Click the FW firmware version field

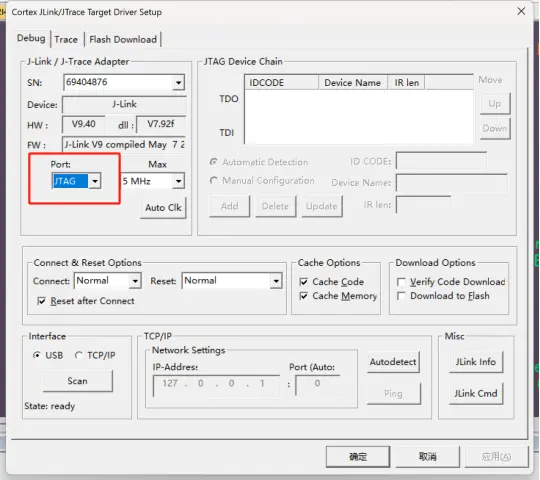pyautogui.click(x=124, y=144)
